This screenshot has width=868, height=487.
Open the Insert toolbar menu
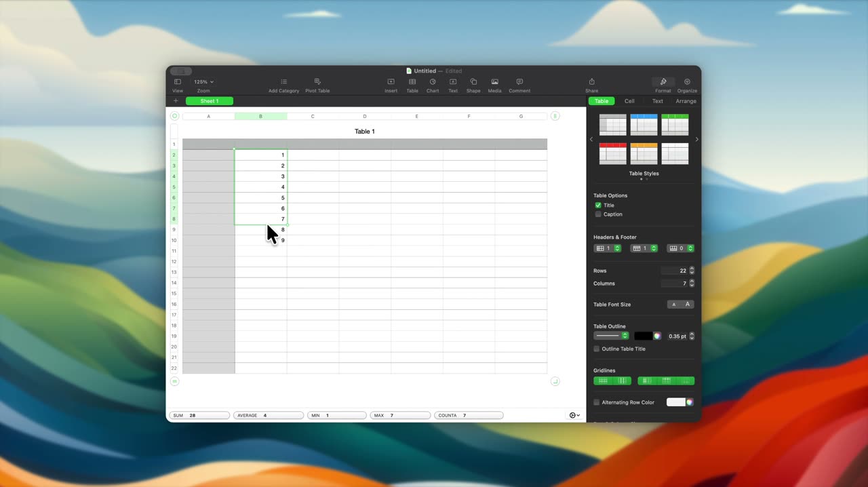coord(391,82)
